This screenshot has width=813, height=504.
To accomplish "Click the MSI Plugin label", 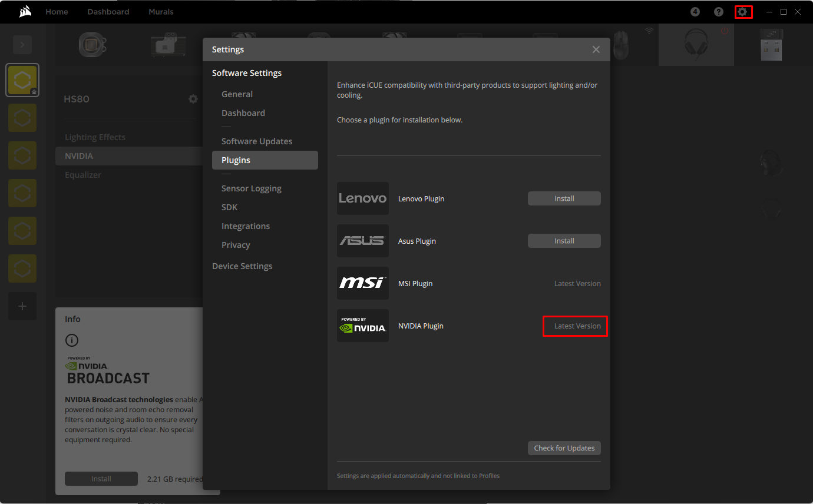I will [x=415, y=283].
